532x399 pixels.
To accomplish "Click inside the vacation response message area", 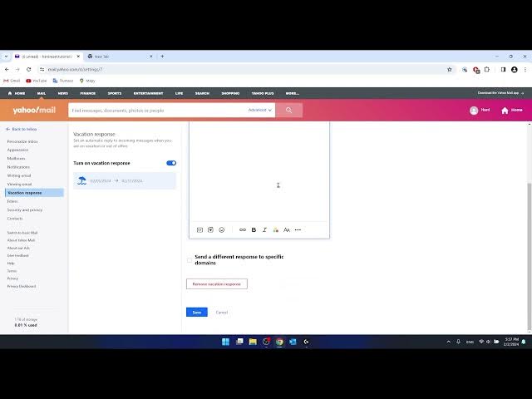I will point(259,171).
